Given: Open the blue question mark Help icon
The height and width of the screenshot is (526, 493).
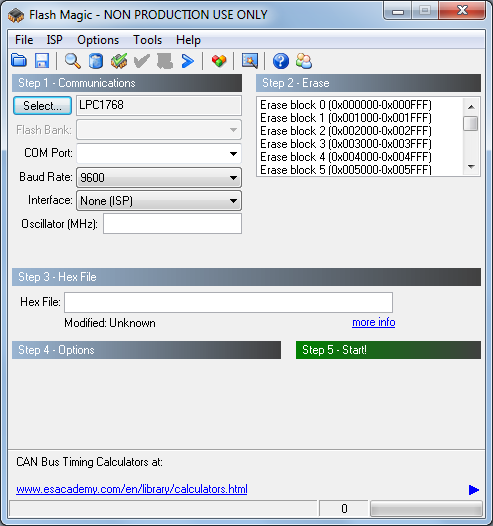Looking at the screenshot, I should (x=280, y=61).
